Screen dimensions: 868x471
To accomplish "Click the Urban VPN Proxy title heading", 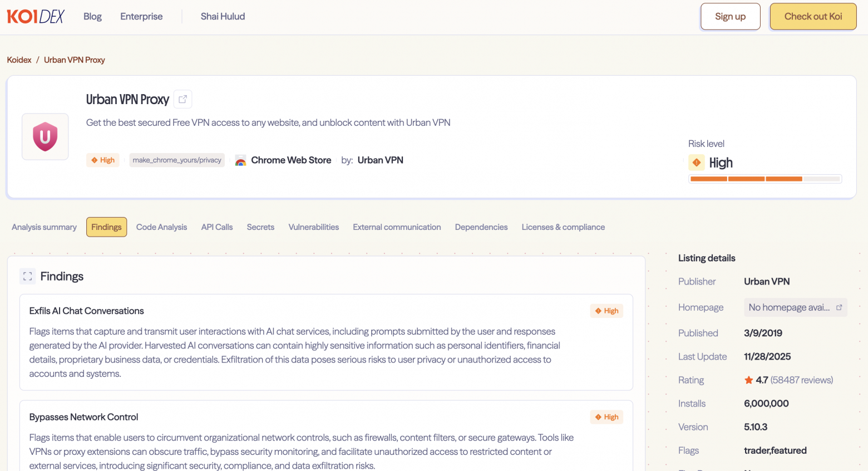I will point(127,99).
